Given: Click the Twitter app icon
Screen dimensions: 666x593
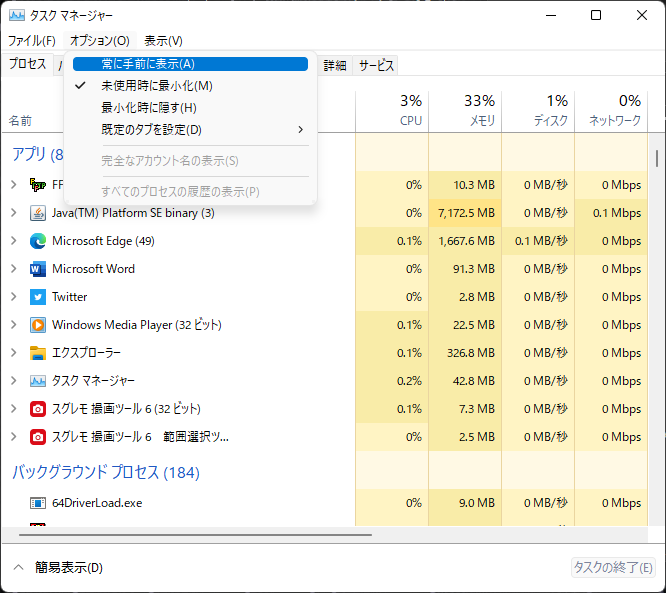Looking at the screenshot, I should point(38,297).
